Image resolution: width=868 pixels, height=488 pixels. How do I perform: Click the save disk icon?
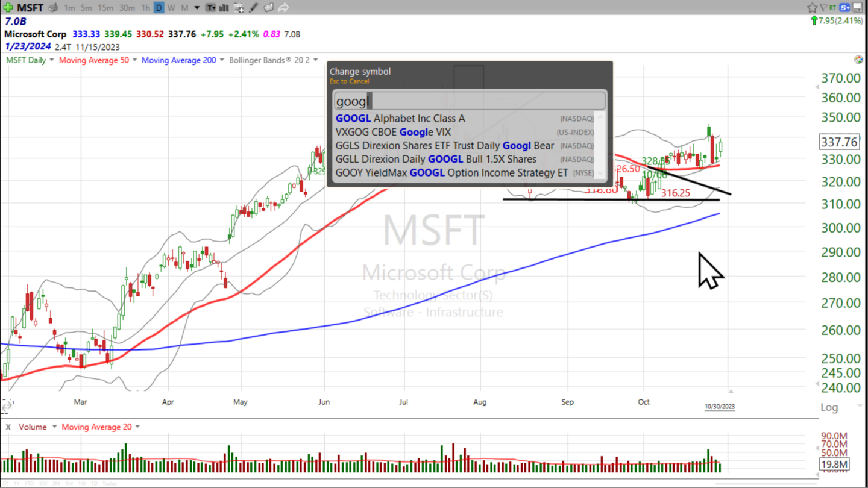[858, 8]
